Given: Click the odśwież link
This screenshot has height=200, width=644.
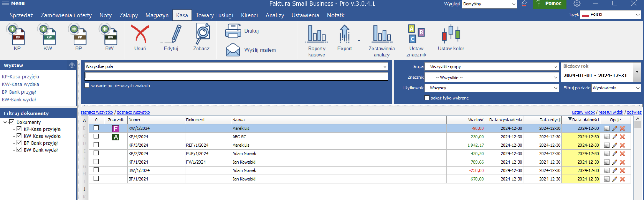Looking at the screenshot, I should coord(634,112).
